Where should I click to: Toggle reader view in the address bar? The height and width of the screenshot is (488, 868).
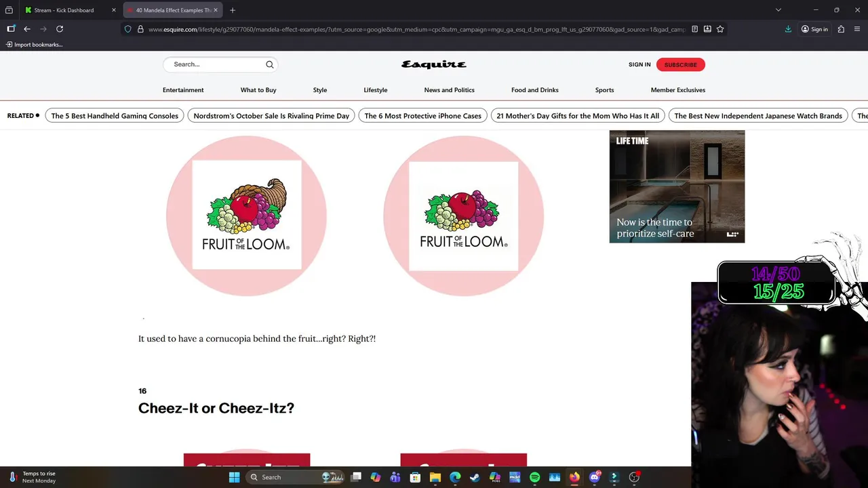coord(694,29)
